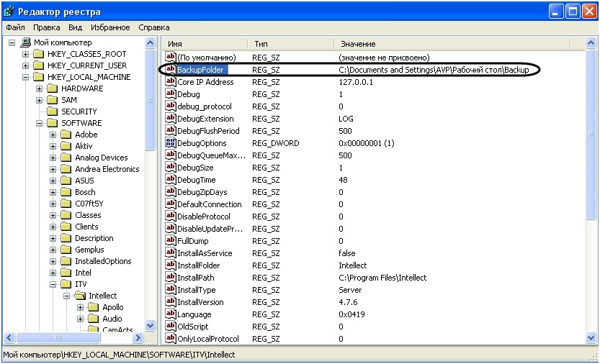
Task: Collapse the SOFTWARE key branch
Action: point(40,123)
